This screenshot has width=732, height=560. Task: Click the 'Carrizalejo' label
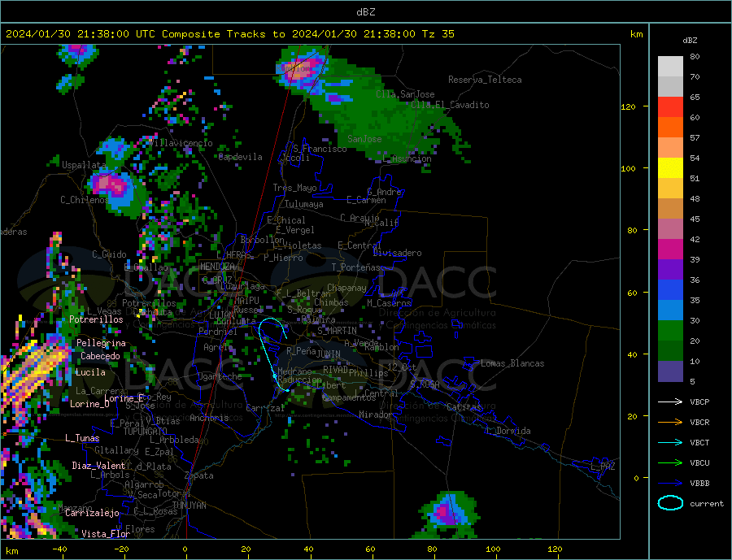point(92,513)
